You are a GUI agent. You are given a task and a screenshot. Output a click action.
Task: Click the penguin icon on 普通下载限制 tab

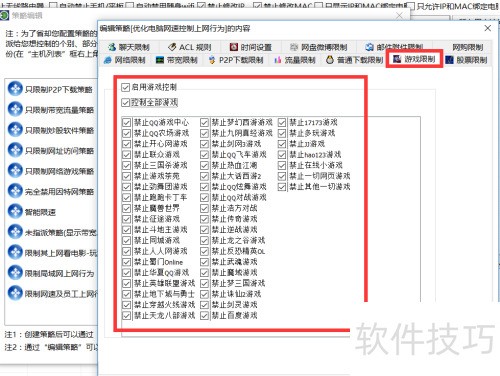tap(330, 60)
